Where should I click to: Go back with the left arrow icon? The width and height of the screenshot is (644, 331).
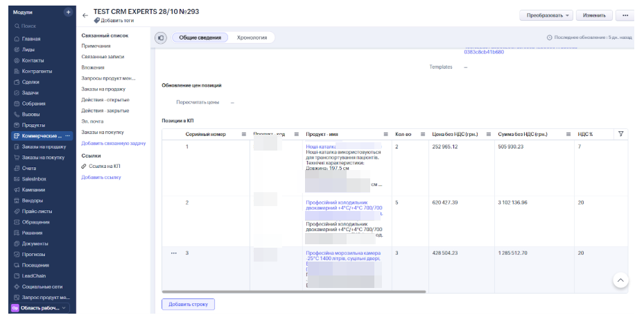point(85,15)
